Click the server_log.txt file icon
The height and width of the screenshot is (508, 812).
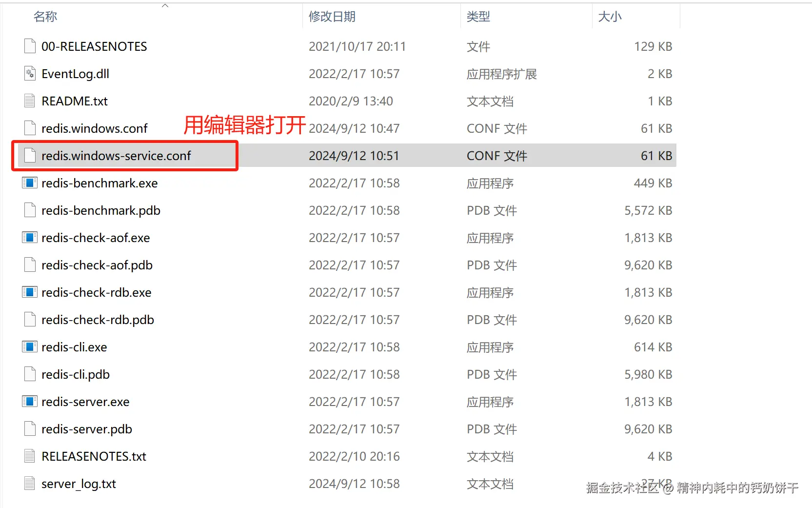click(x=30, y=484)
